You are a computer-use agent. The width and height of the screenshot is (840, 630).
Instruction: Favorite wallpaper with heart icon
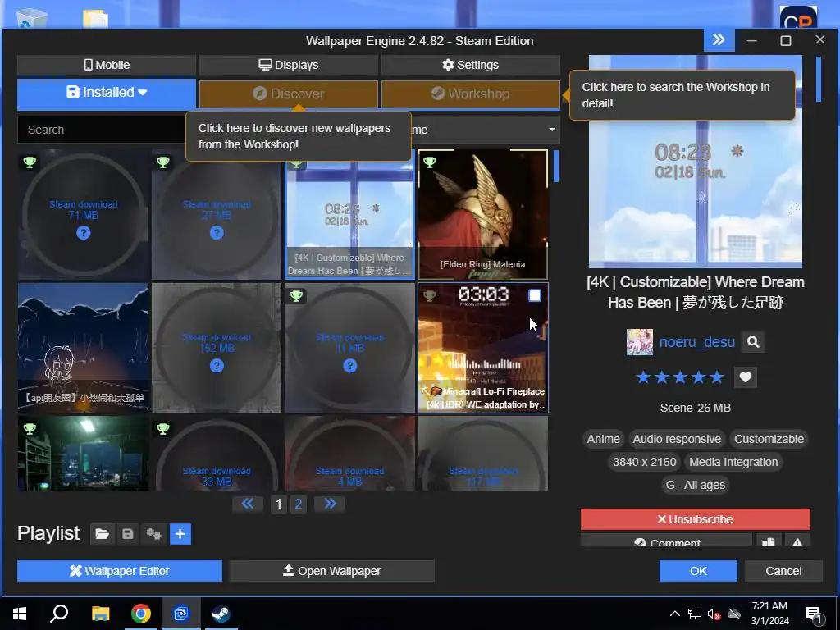pyautogui.click(x=745, y=377)
